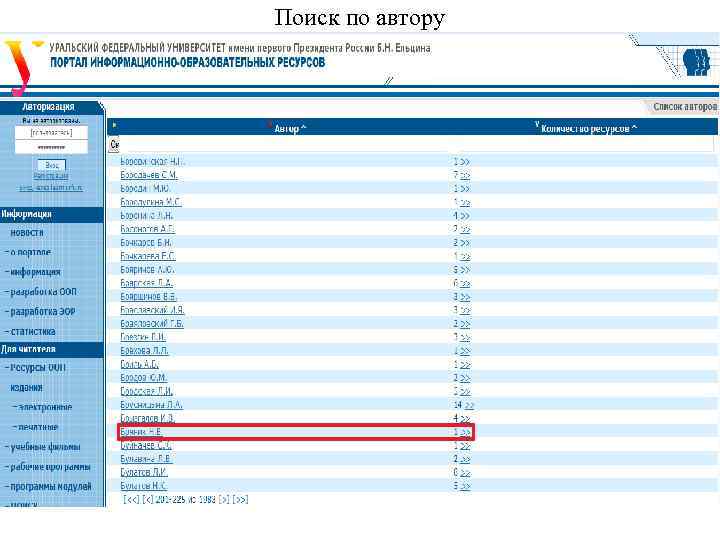720x540 pixels.
Task: Open author Бочкарева Е.С.
Action: 148,256
